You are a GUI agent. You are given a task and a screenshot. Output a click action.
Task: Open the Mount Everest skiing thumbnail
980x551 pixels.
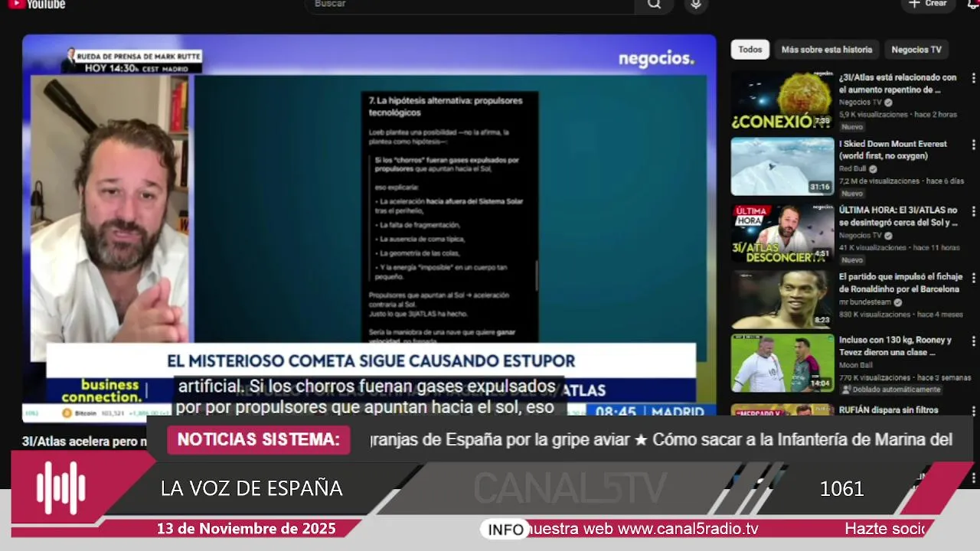click(x=782, y=166)
